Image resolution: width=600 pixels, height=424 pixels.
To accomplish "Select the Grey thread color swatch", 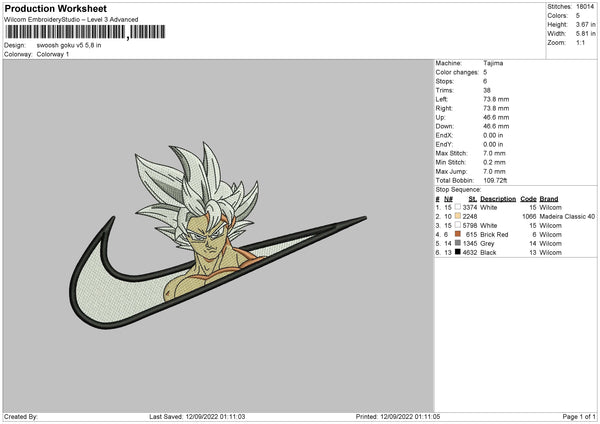I will [458, 243].
